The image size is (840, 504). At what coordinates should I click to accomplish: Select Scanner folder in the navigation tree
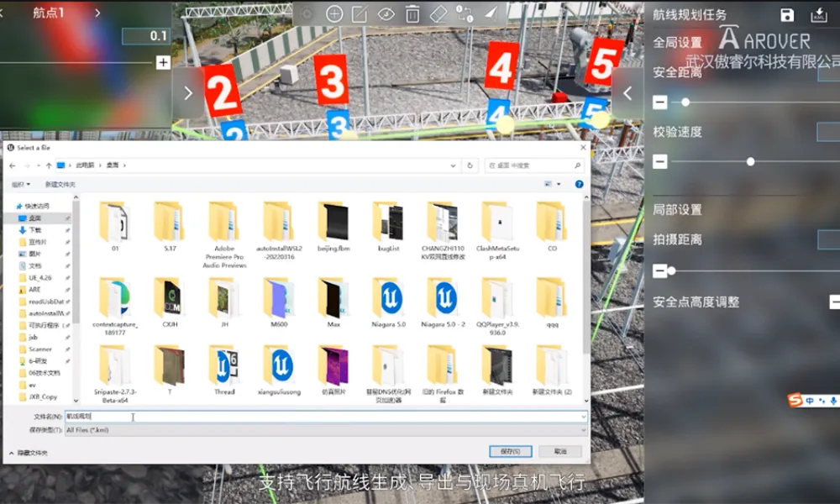coord(40,349)
